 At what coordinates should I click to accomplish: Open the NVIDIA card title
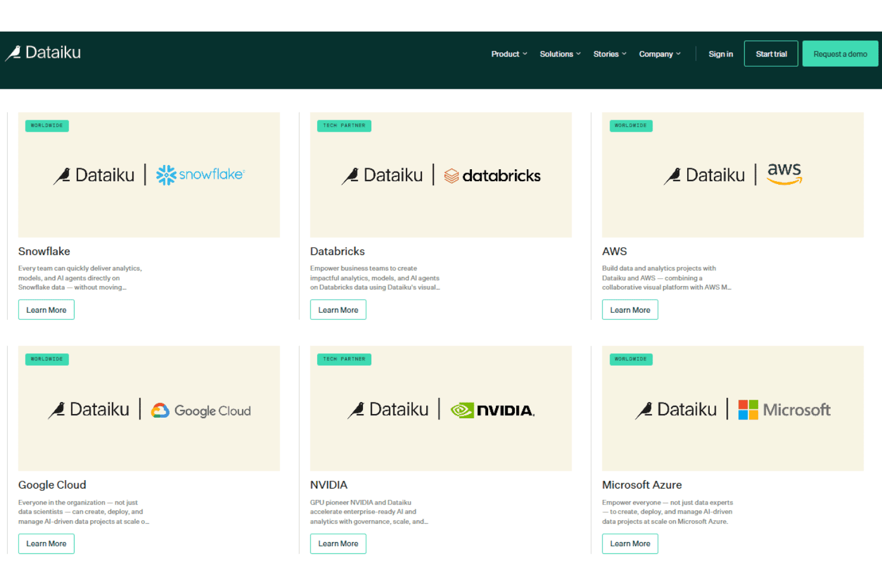point(328,485)
